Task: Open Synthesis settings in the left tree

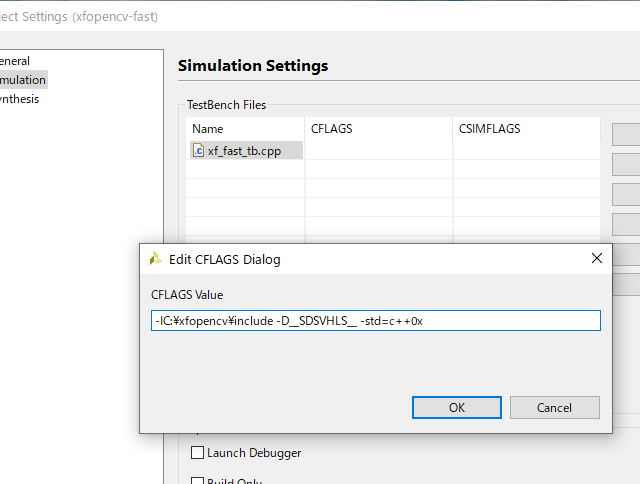Action: [x=20, y=99]
